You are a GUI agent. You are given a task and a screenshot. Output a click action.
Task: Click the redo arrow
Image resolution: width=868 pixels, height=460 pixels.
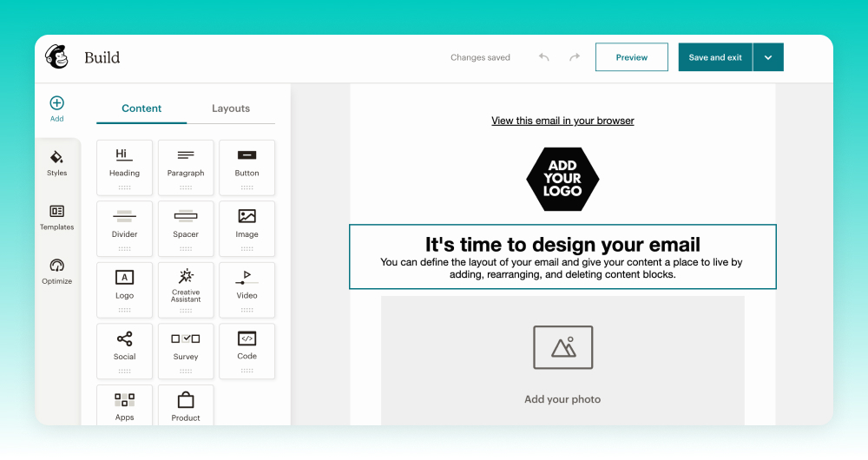pyautogui.click(x=574, y=57)
